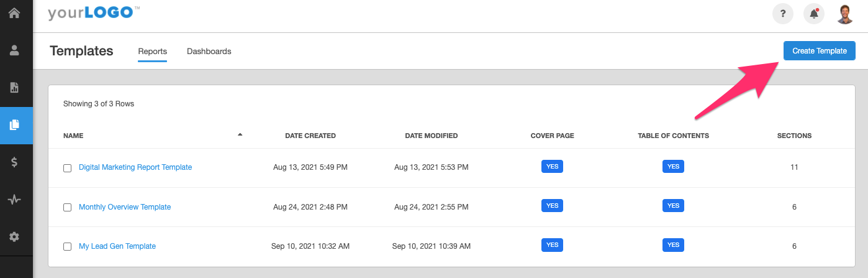Open the Billing dollar sign icon
Image resolution: width=868 pixels, height=278 pixels.
pyautogui.click(x=14, y=162)
